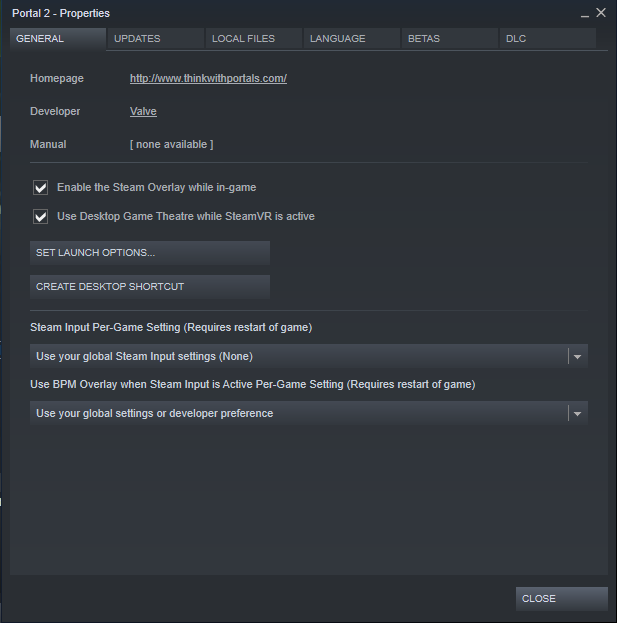The width and height of the screenshot is (617, 623).
Task: Open the BPM Overlay per-game setting dropdown arrow
Action: pyautogui.click(x=578, y=414)
